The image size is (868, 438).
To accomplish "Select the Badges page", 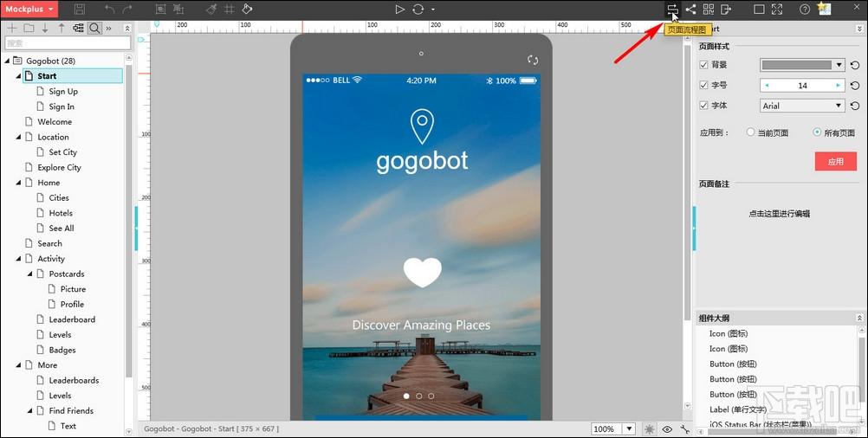I will [x=62, y=350].
